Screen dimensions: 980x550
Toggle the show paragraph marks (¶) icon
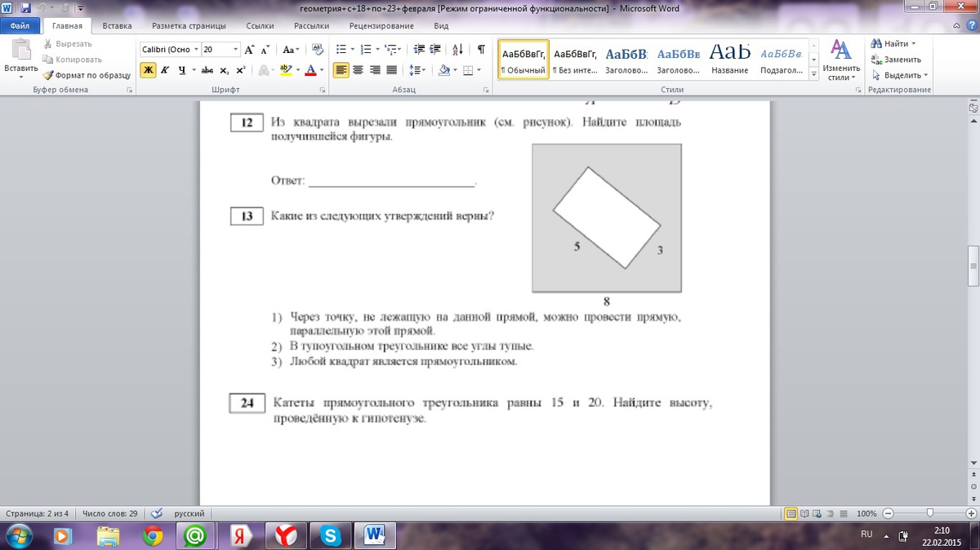click(x=481, y=49)
